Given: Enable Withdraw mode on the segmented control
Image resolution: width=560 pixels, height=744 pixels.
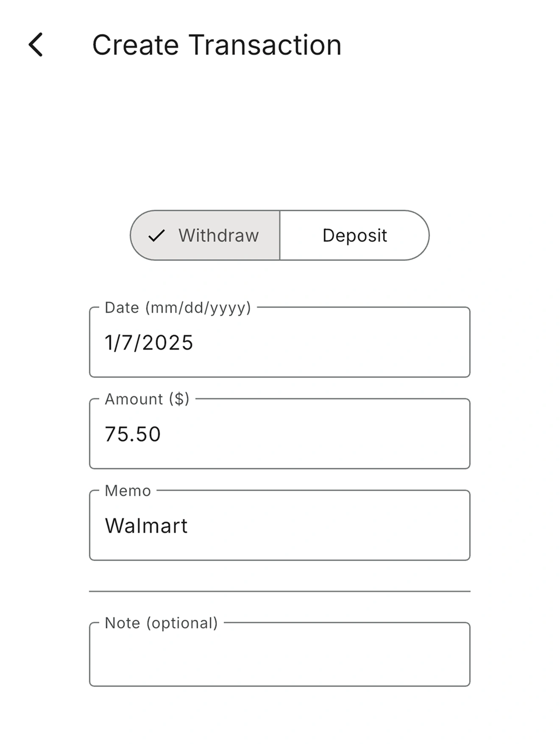Looking at the screenshot, I should (x=206, y=236).
